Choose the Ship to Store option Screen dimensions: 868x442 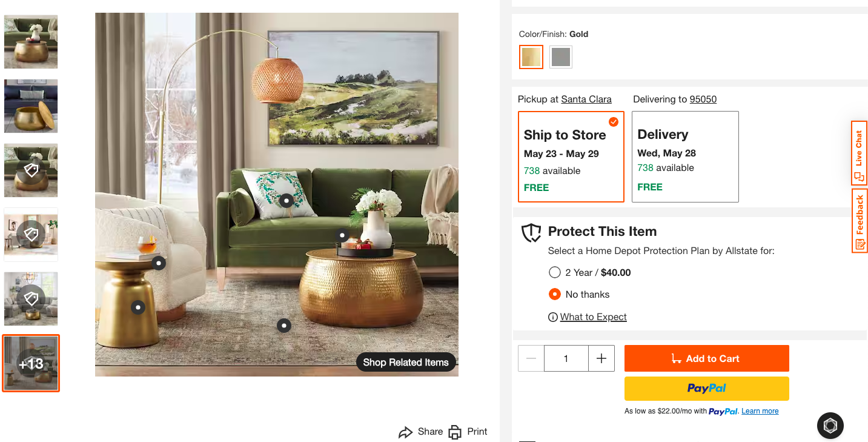pyautogui.click(x=571, y=156)
